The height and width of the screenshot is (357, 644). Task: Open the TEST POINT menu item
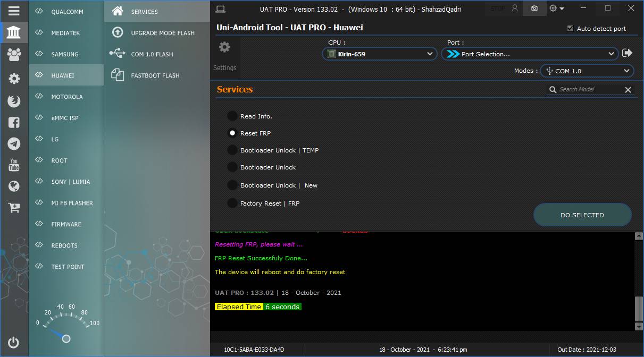66,267
